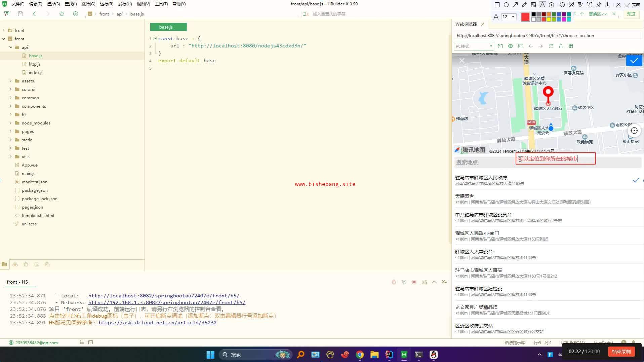Select the text annotation tool

(x=542, y=5)
